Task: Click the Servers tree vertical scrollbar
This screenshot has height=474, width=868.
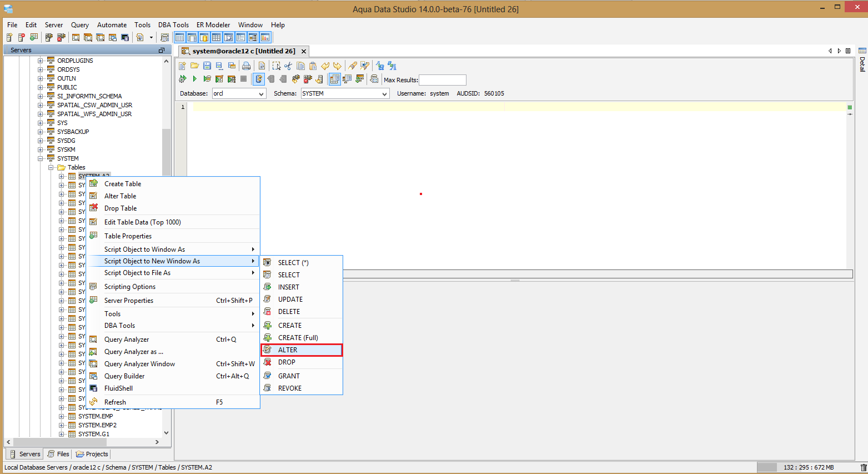Action: click(x=166, y=153)
